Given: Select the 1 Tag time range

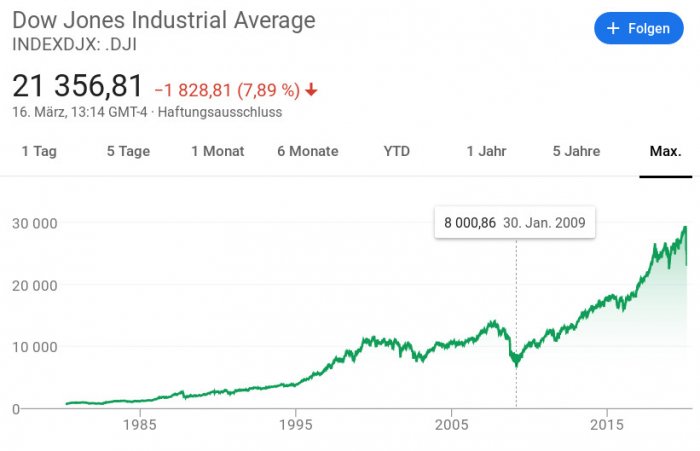Looking at the screenshot, I should pyautogui.click(x=39, y=151).
